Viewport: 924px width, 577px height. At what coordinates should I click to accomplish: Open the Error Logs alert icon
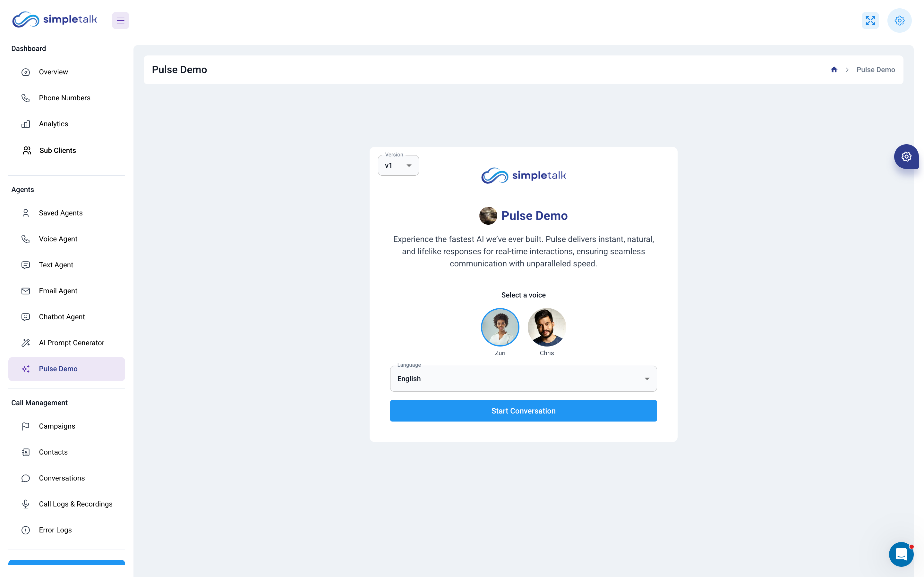click(26, 530)
